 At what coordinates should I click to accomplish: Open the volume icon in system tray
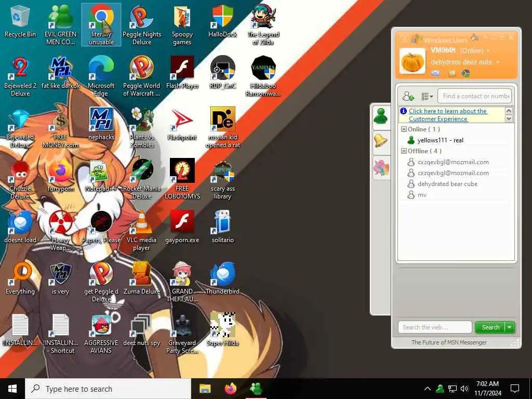464,389
